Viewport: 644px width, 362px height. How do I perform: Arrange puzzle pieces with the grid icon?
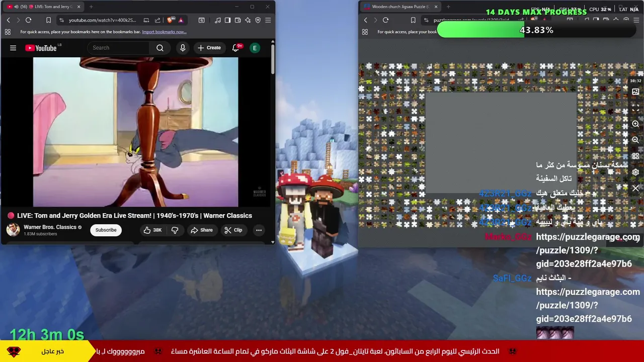[635, 156]
